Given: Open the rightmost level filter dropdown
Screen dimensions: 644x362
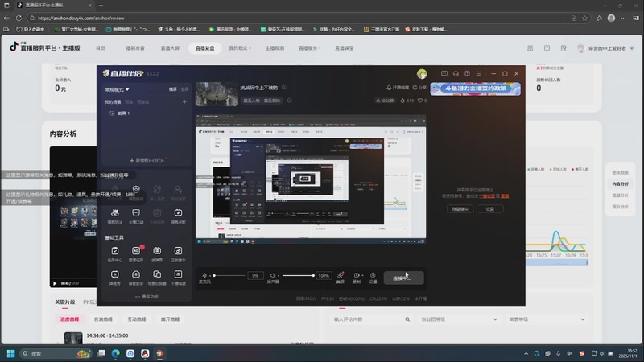Looking at the screenshot, I should point(546,319).
